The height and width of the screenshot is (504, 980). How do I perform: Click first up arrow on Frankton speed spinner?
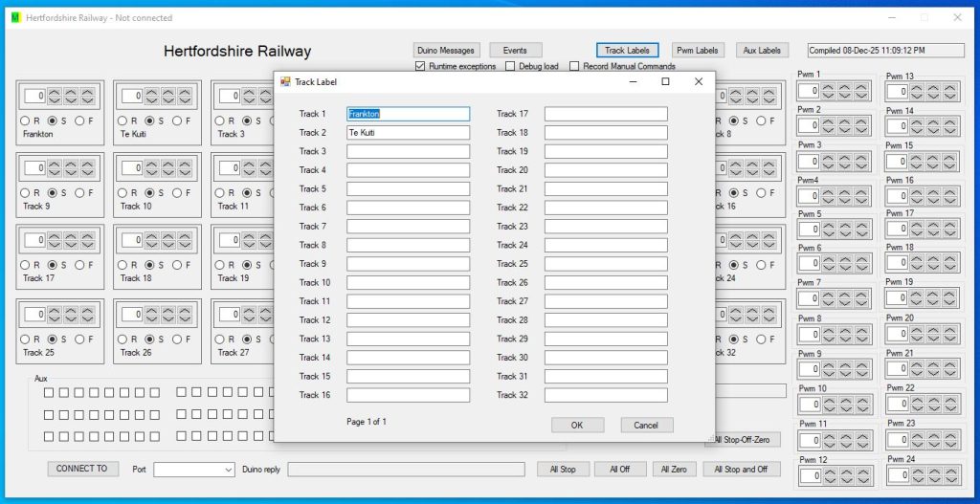click(54, 92)
